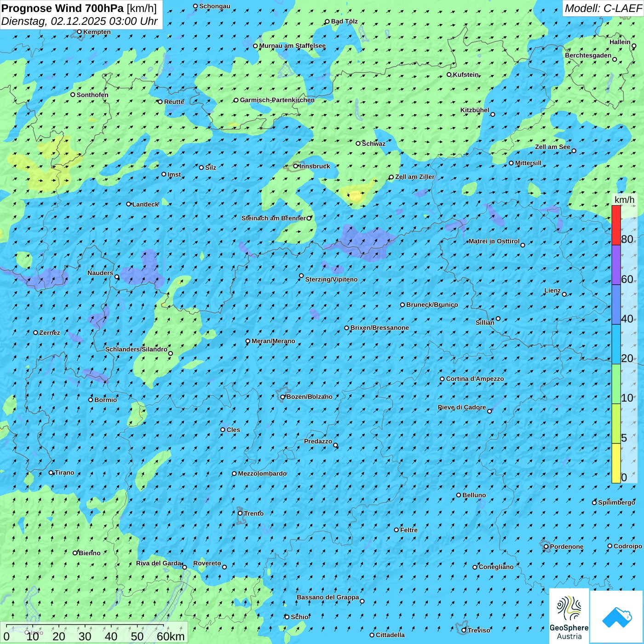Click the Schlanders/Silandro label
The image size is (644, 644).
(x=136, y=349)
